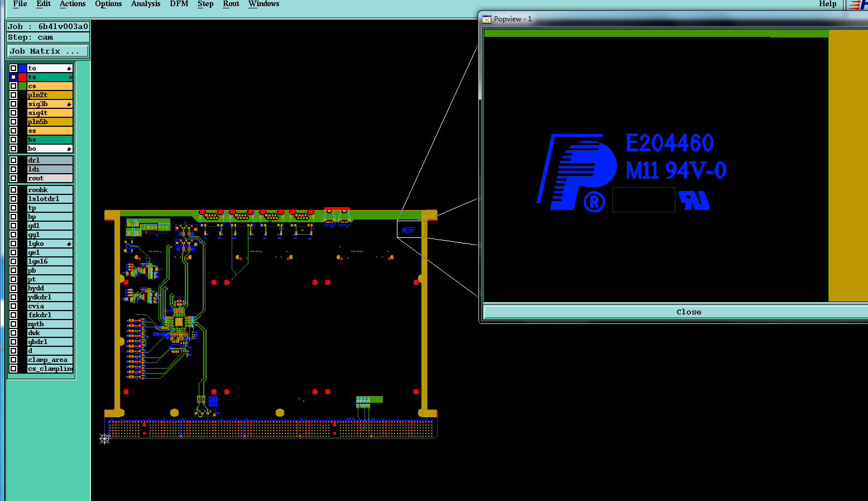Viewport: 868px width, 501px height.
Task: Select the gg1 layer name
Action: [x=50, y=235]
